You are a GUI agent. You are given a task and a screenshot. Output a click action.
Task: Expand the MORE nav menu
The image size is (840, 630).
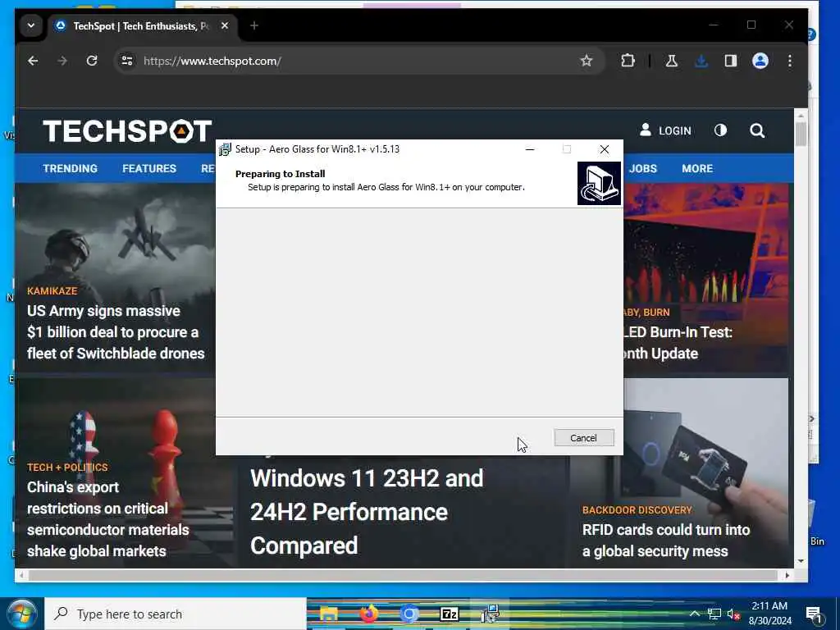(x=697, y=168)
